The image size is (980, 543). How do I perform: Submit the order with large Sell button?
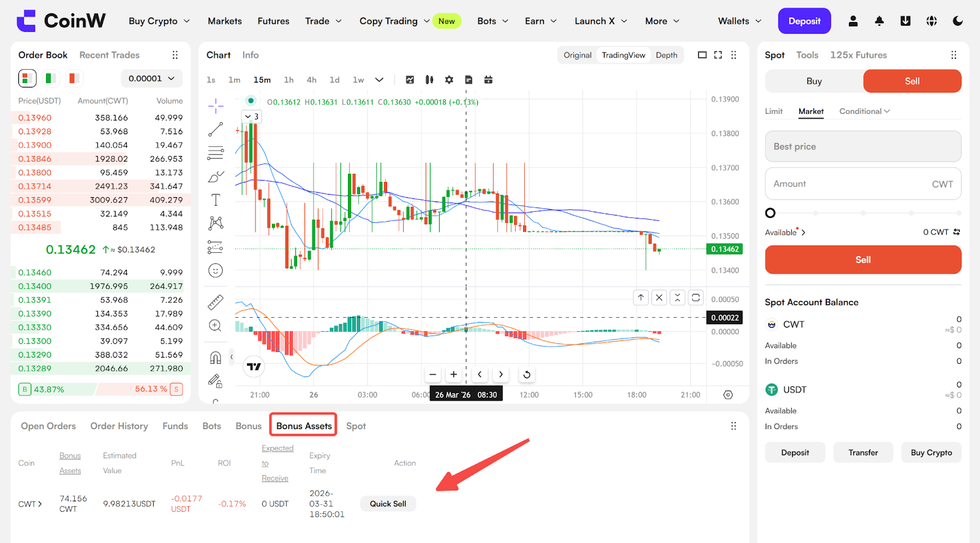[x=863, y=260]
